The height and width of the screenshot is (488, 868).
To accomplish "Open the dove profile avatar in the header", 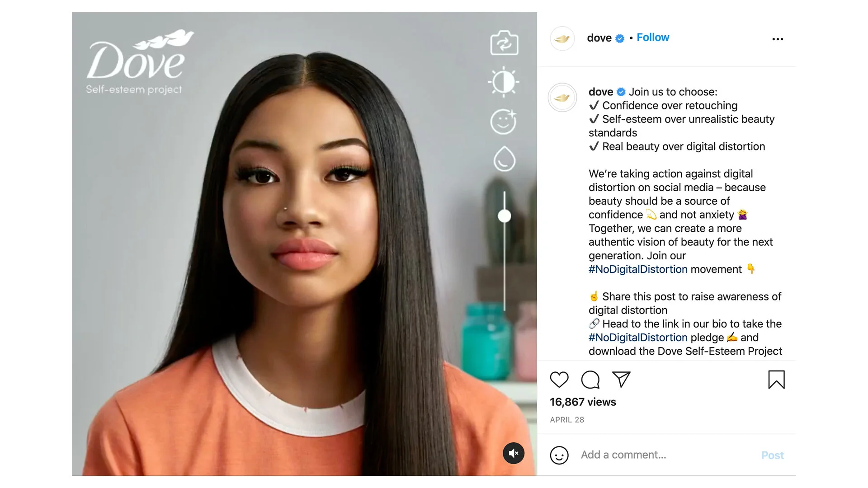I will (x=562, y=38).
